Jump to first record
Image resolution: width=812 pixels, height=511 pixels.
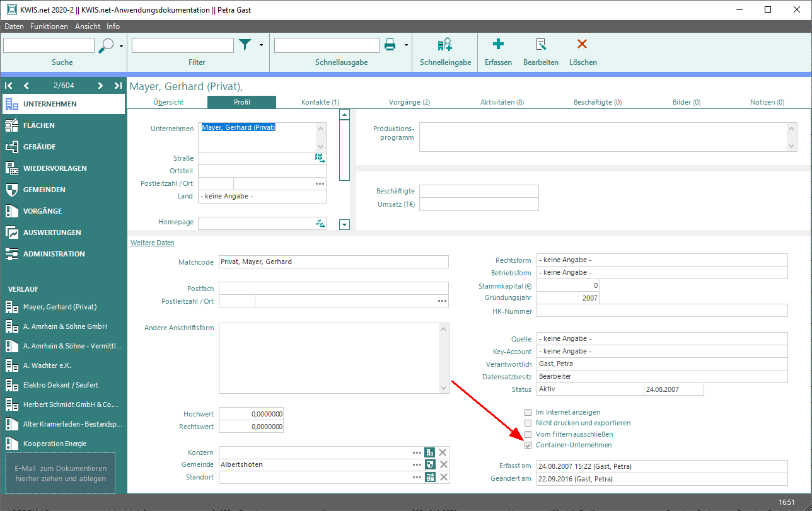point(9,86)
